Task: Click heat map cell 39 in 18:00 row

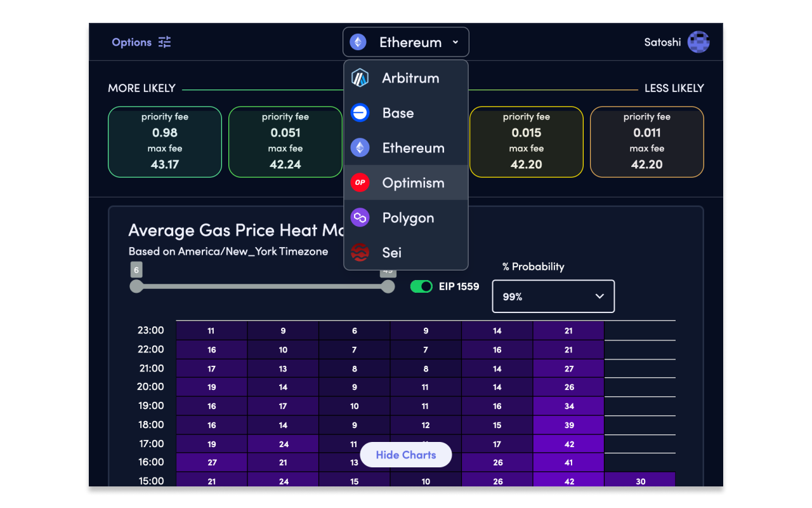Action: coord(569,425)
